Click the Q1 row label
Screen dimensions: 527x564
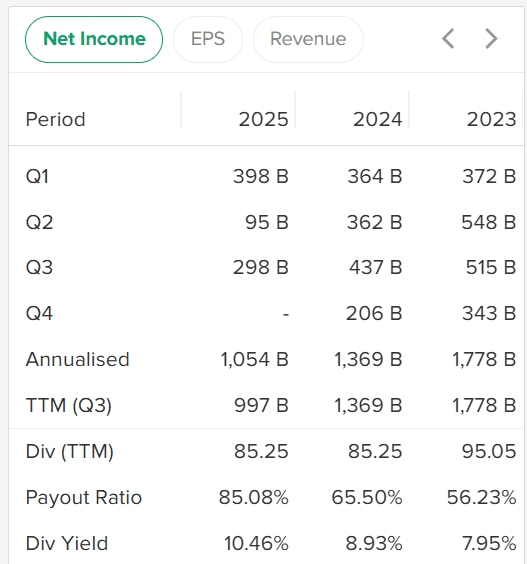37,177
